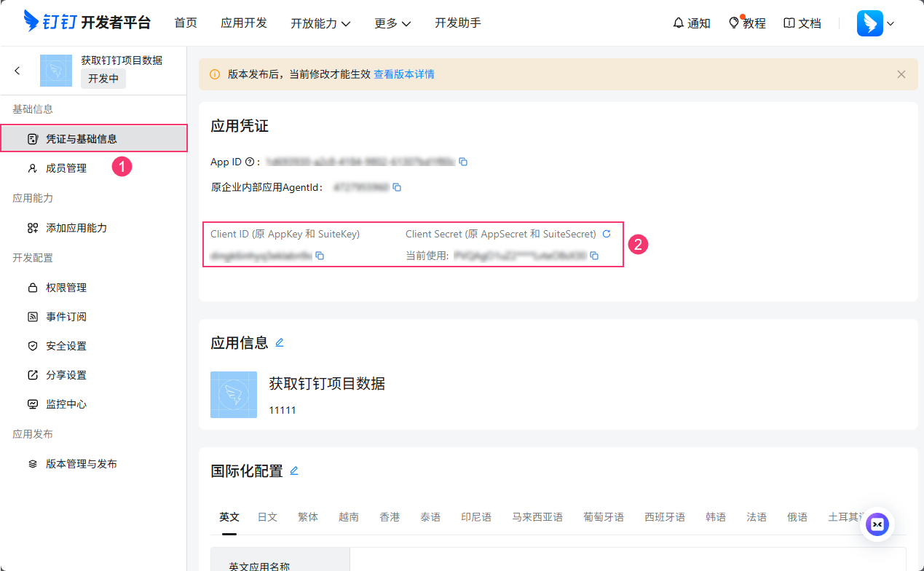Viewport: 924px width, 571px height.
Task: Click the 通知 text link
Action: [699, 23]
